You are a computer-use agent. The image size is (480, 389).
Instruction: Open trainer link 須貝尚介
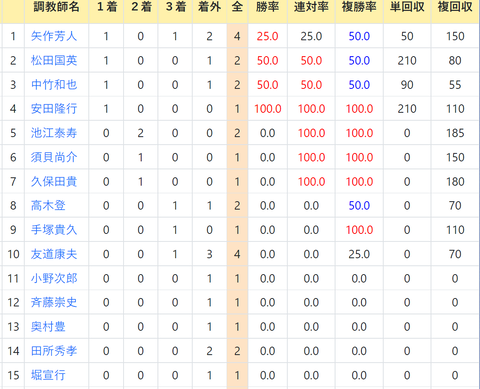point(54,157)
